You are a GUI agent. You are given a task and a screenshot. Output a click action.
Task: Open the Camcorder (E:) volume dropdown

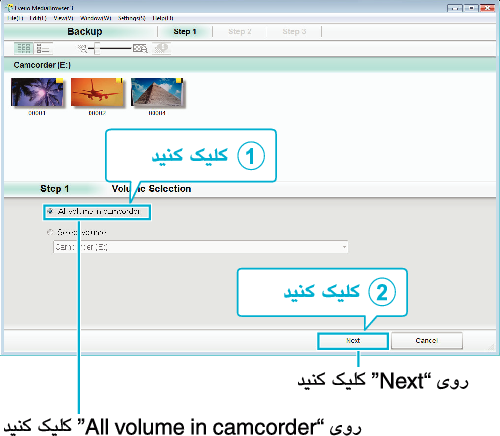coord(200,247)
